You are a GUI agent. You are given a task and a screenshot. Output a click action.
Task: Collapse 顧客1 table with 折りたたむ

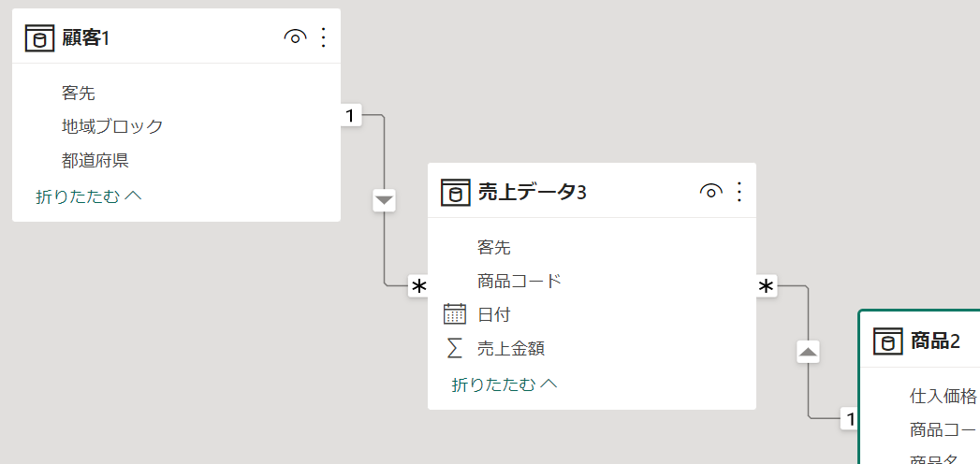tap(88, 196)
